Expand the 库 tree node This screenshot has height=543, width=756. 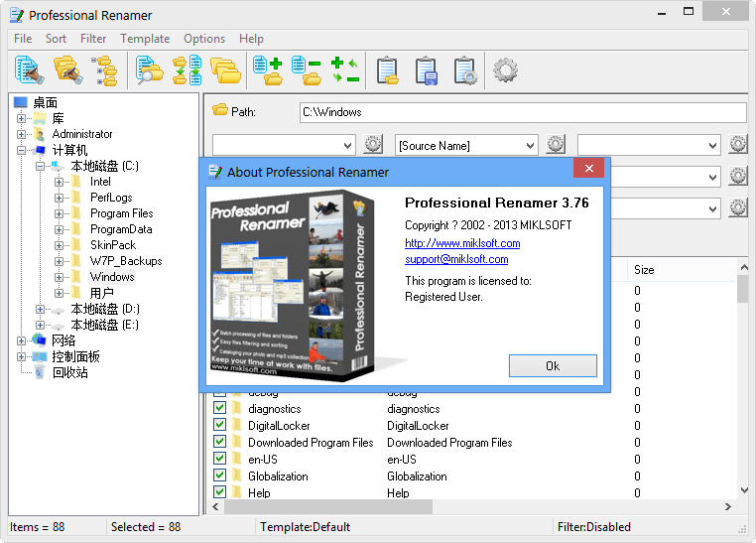[x=21, y=118]
